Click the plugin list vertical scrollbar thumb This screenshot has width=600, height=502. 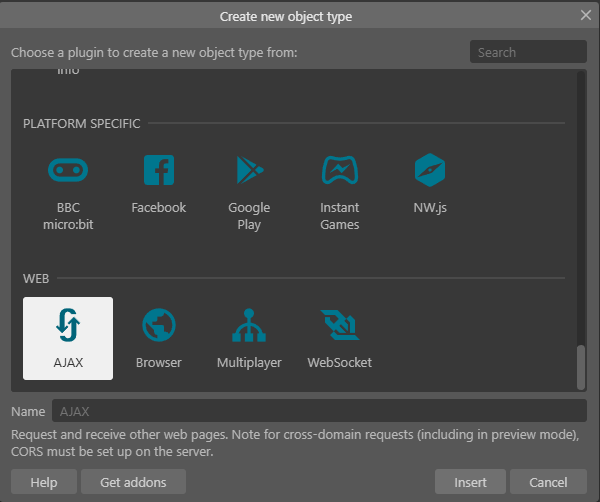click(581, 367)
